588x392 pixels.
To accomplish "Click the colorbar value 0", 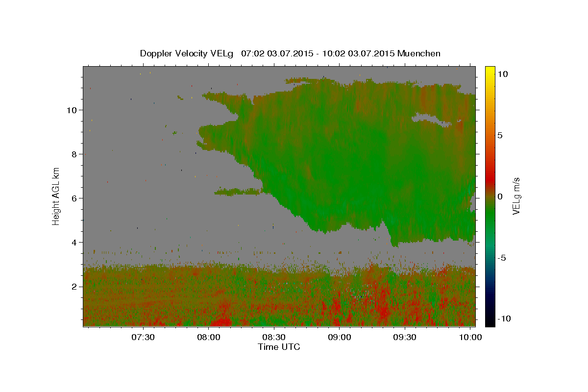I will (501, 196).
